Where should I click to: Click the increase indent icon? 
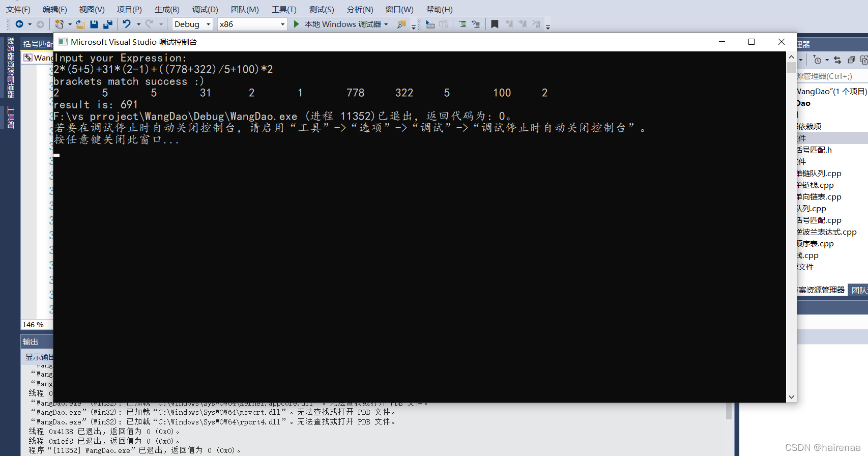coord(462,24)
